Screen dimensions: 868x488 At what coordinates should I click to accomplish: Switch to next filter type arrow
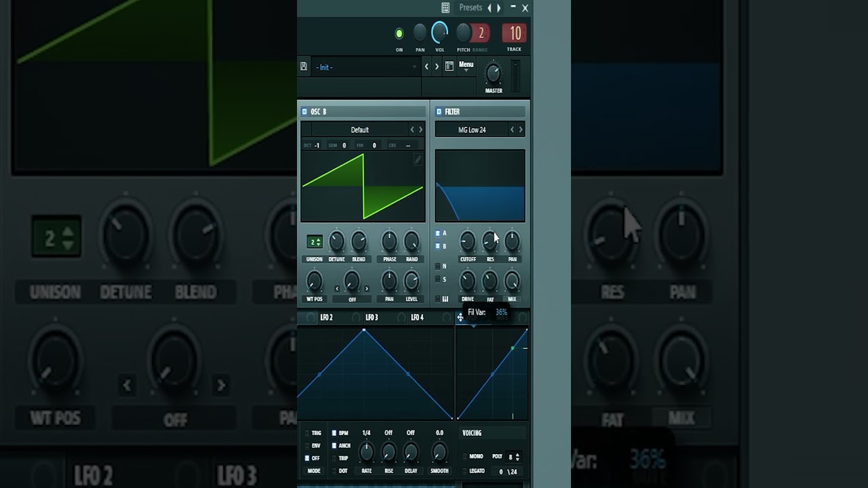click(521, 129)
